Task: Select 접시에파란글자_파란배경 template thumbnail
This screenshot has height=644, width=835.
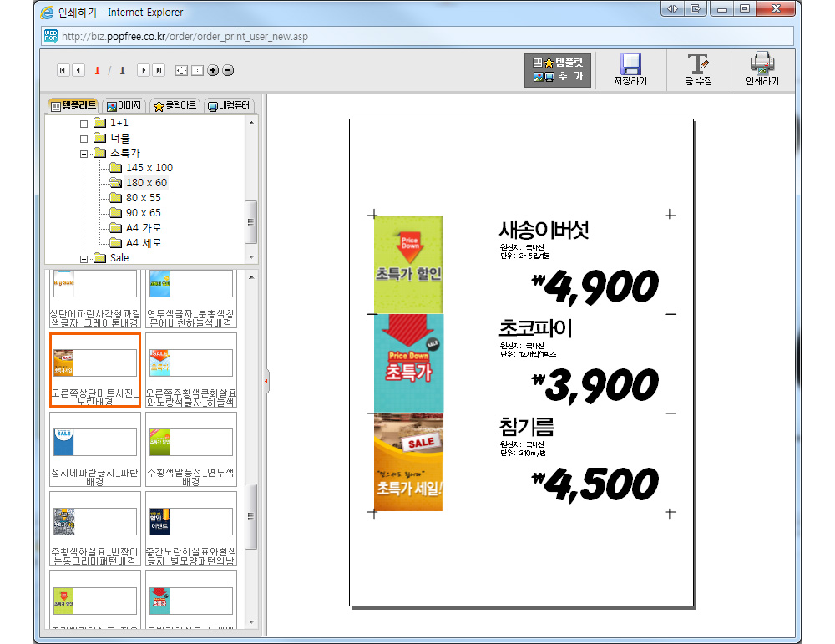Action: (x=95, y=449)
